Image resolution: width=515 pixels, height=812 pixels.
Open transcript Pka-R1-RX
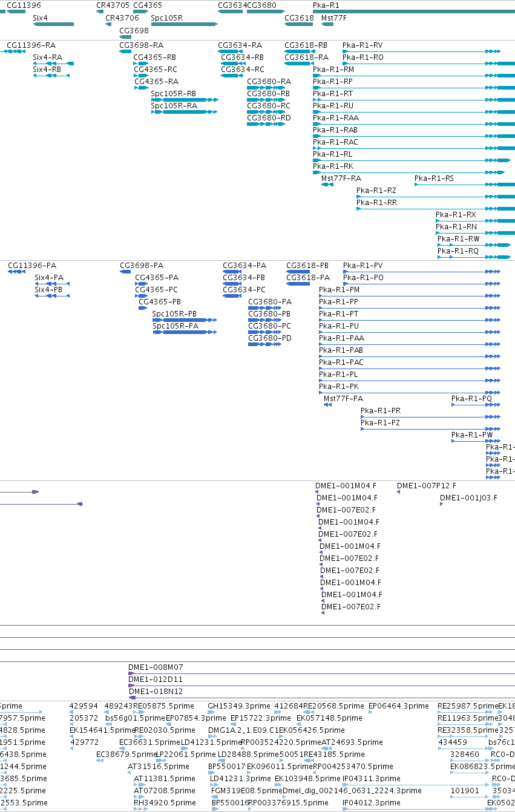point(456,215)
